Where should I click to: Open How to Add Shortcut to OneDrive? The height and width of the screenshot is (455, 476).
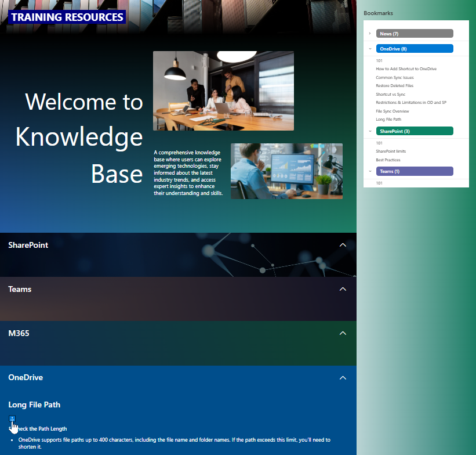(x=406, y=68)
